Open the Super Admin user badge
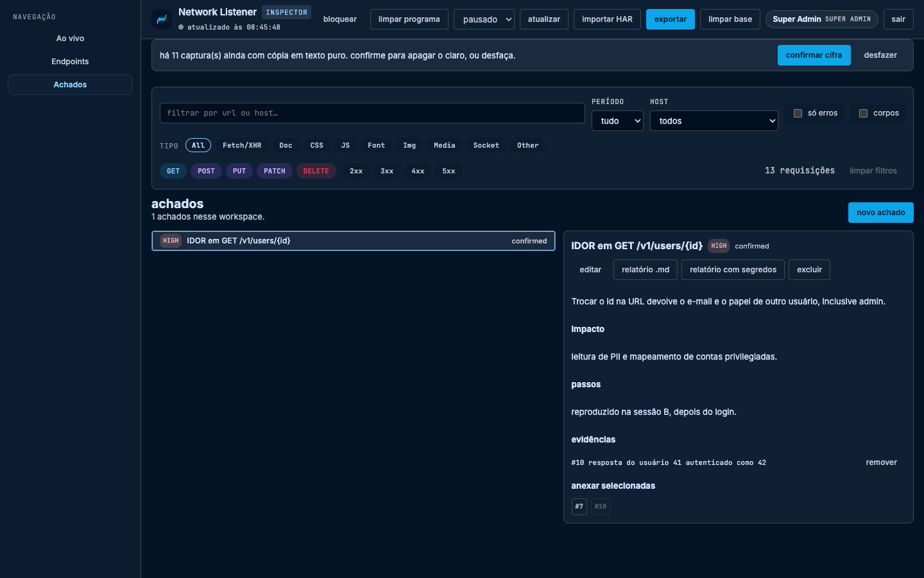 coord(822,19)
